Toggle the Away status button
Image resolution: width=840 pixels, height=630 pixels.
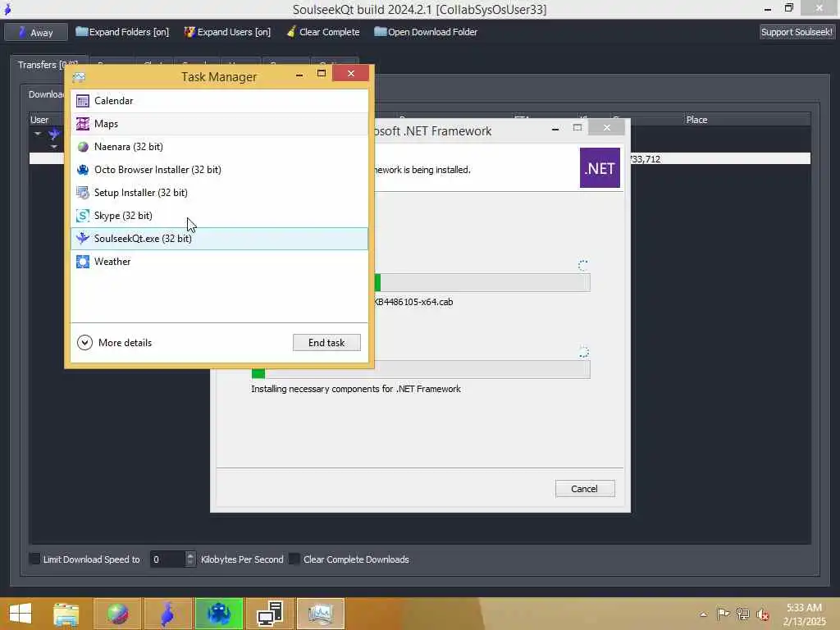click(x=36, y=32)
